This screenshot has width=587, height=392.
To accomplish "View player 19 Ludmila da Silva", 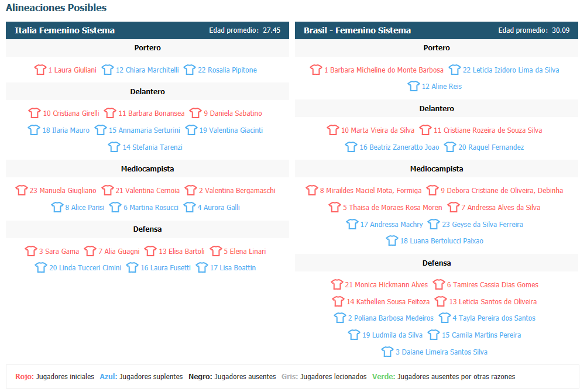I will 392,335.
